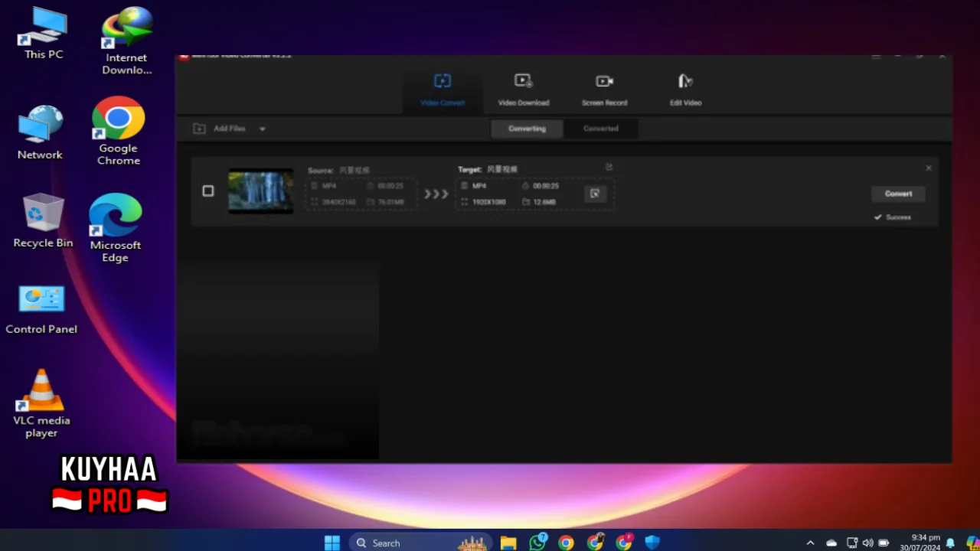
Task: Remove the video task with the X icon
Action: pos(929,168)
